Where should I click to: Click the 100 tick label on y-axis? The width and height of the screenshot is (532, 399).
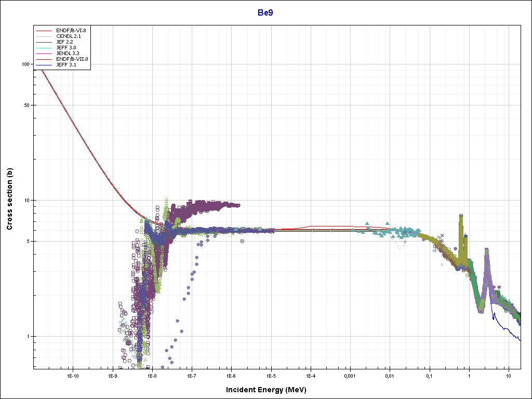point(25,64)
